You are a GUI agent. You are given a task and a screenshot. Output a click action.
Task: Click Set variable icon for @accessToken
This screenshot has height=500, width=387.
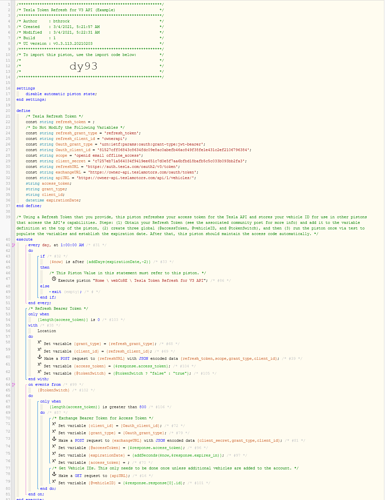click(x=54, y=447)
